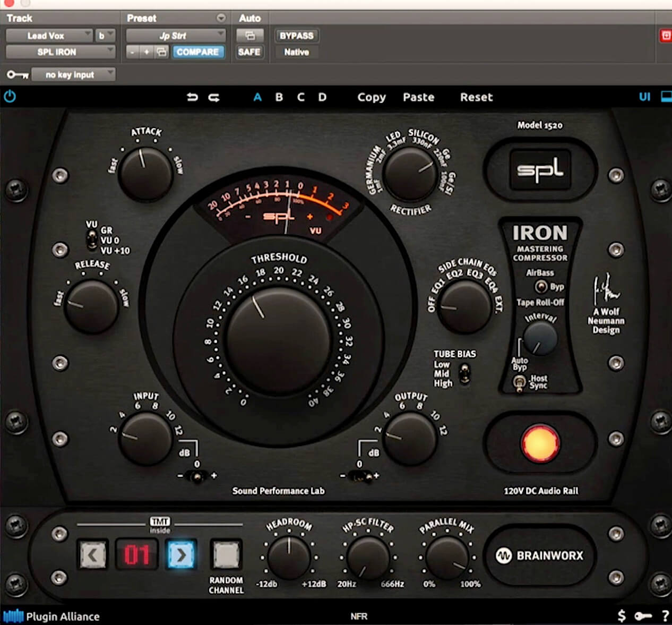Click the Side Chain EQs knob

466,307
